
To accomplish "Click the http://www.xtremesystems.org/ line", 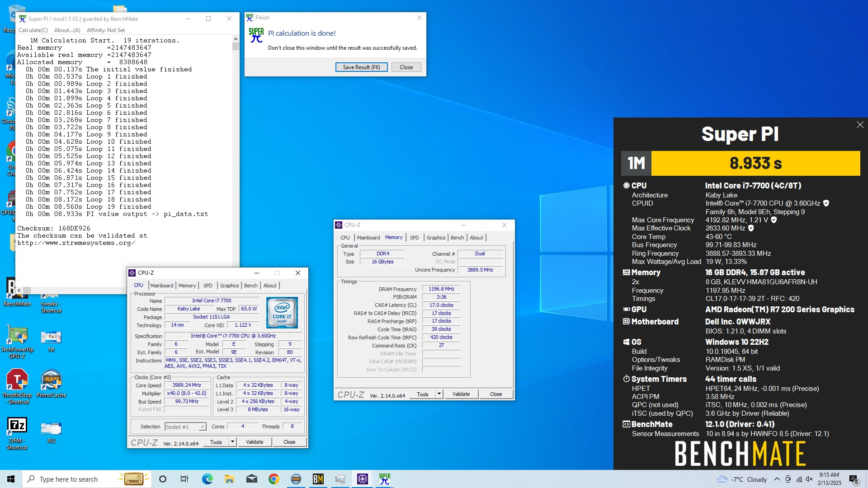I will [x=76, y=243].
